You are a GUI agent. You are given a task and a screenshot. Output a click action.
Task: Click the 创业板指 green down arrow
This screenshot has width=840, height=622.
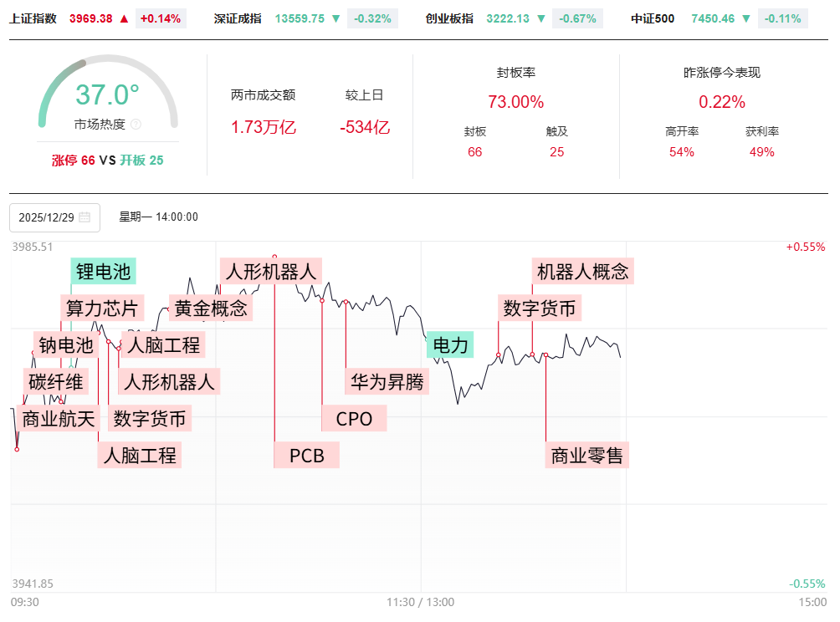(x=540, y=18)
